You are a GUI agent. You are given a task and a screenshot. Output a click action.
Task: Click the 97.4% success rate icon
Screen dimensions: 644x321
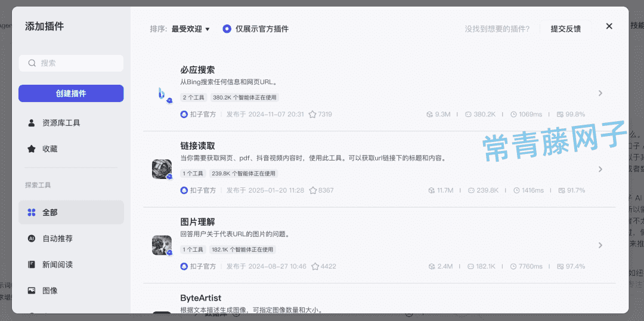pyautogui.click(x=561, y=266)
